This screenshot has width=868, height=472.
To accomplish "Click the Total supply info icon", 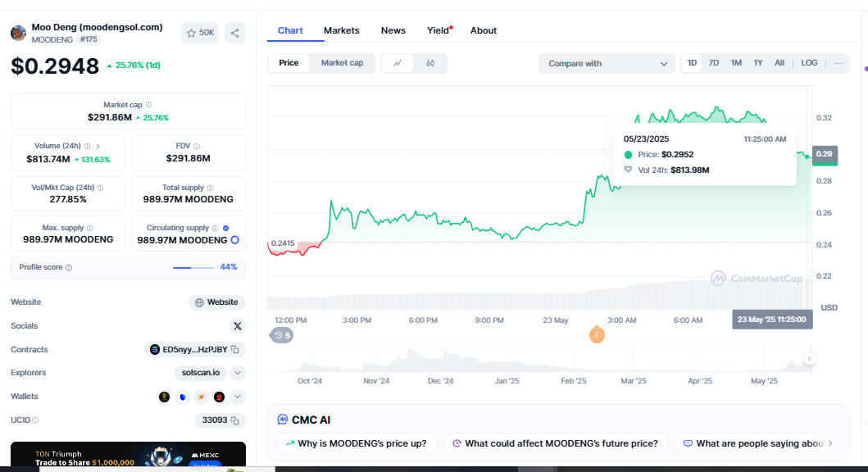I will (x=211, y=188).
